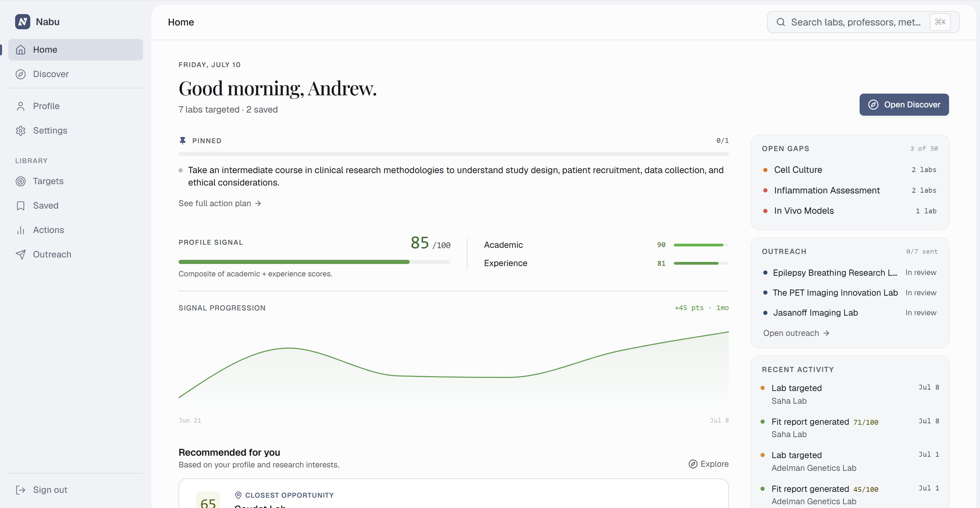Image resolution: width=980 pixels, height=508 pixels.
Task: Click the Actions bar chart icon
Action: 21,230
